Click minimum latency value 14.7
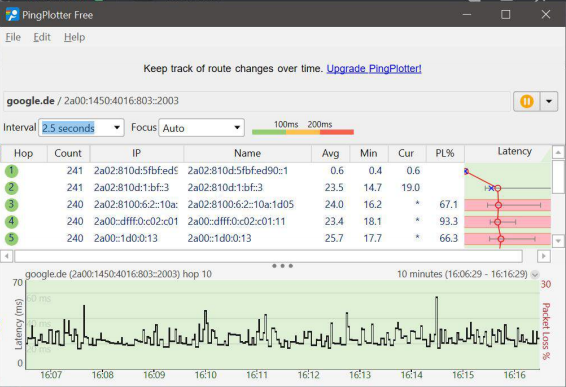Screen dimensions: 566x387 click(x=373, y=187)
